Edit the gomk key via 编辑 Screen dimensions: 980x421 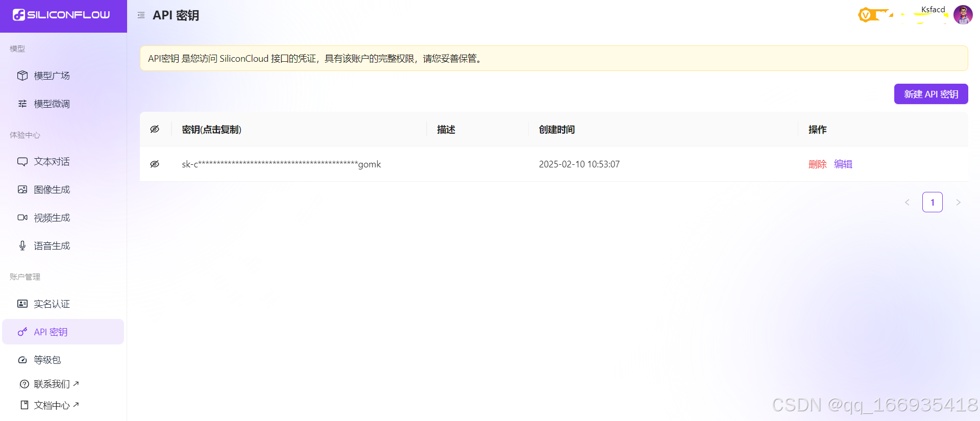pyautogui.click(x=843, y=164)
